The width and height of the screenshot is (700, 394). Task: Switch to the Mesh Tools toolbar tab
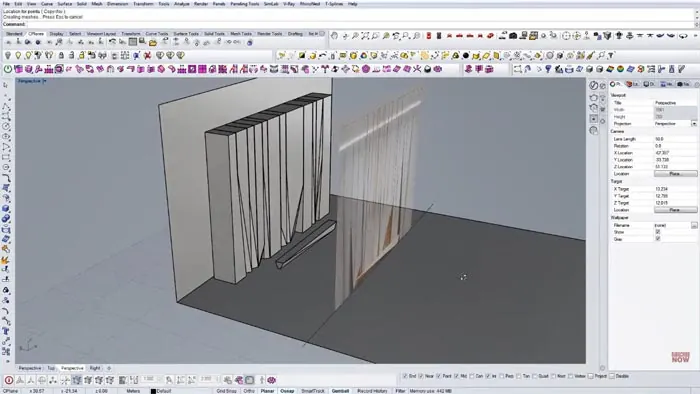point(241,33)
